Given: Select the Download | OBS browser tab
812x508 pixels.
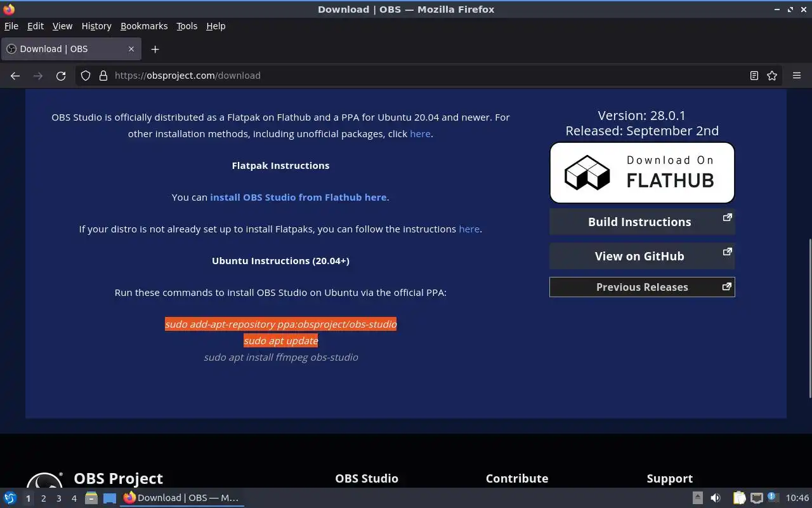Looking at the screenshot, I should [71, 49].
